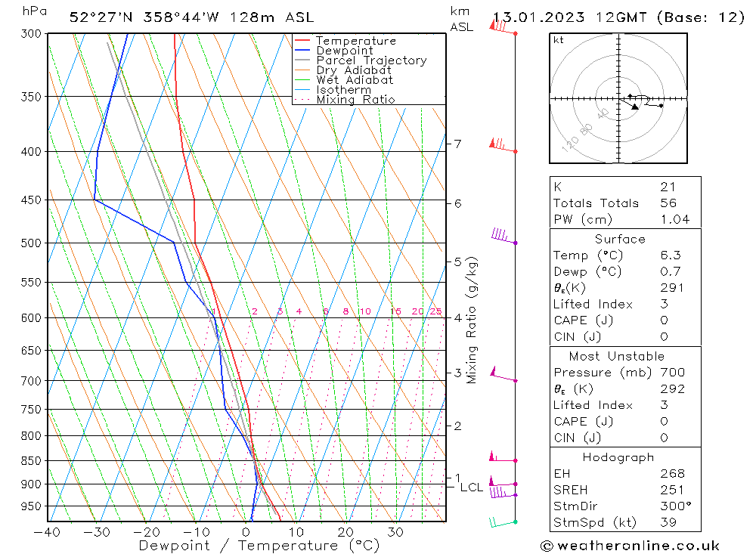
Task: Click the wind barb at 400 hPa
Action: 503,146
